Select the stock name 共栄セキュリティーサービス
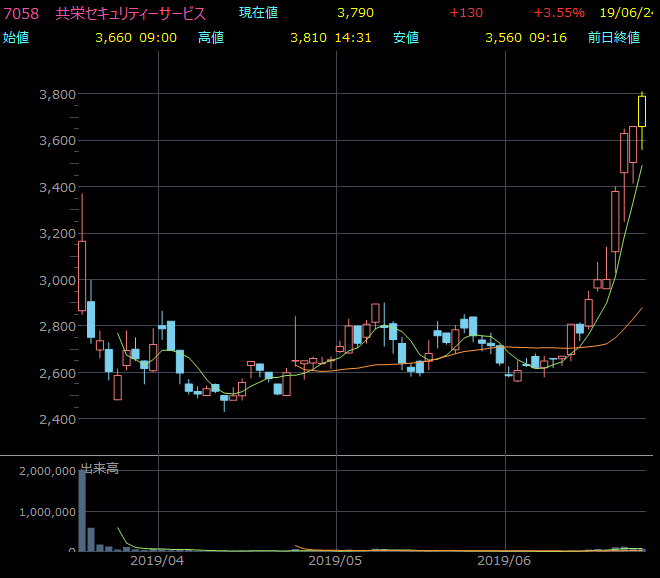Screen dimensions: 660x578 point(131,13)
